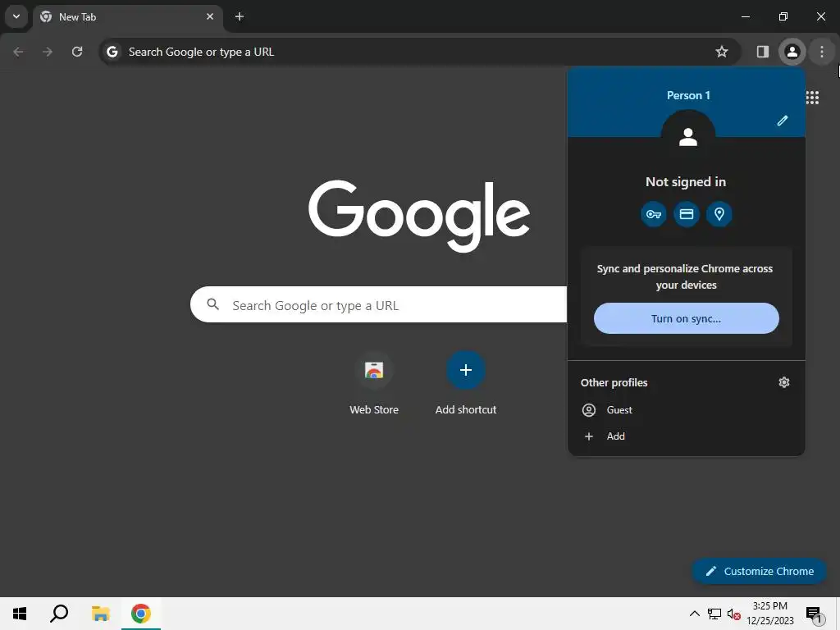
Task: Open payment methods card icon
Action: 687,214
